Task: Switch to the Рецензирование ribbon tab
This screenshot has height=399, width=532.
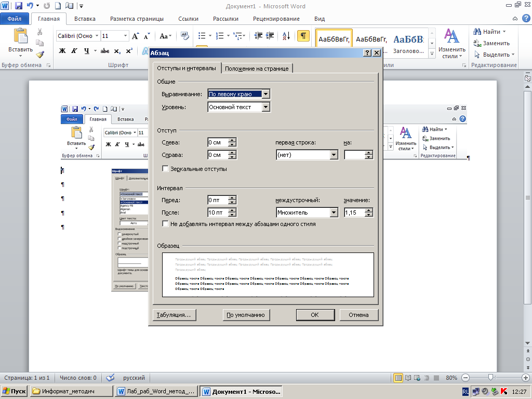Action: pos(276,19)
